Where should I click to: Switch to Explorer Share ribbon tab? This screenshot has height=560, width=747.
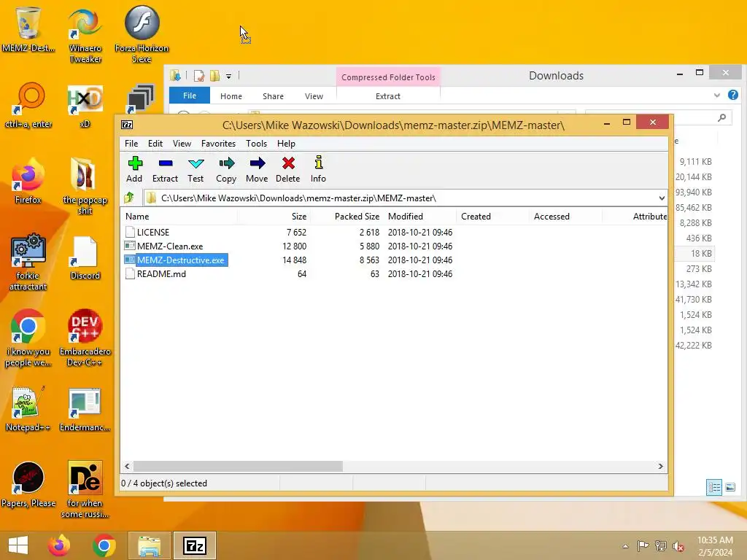[x=273, y=96]
